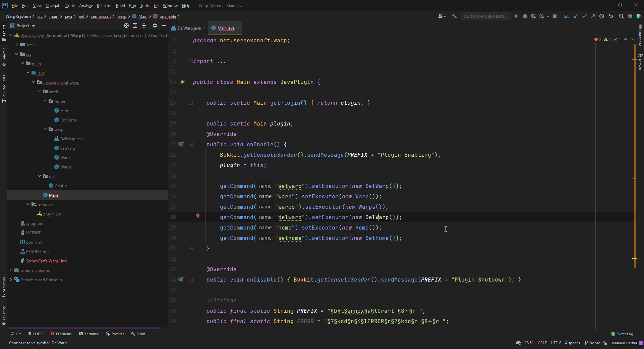Click the green Build Project hammer icon
The image size is (644, 349).
click(x=454, y=16)
